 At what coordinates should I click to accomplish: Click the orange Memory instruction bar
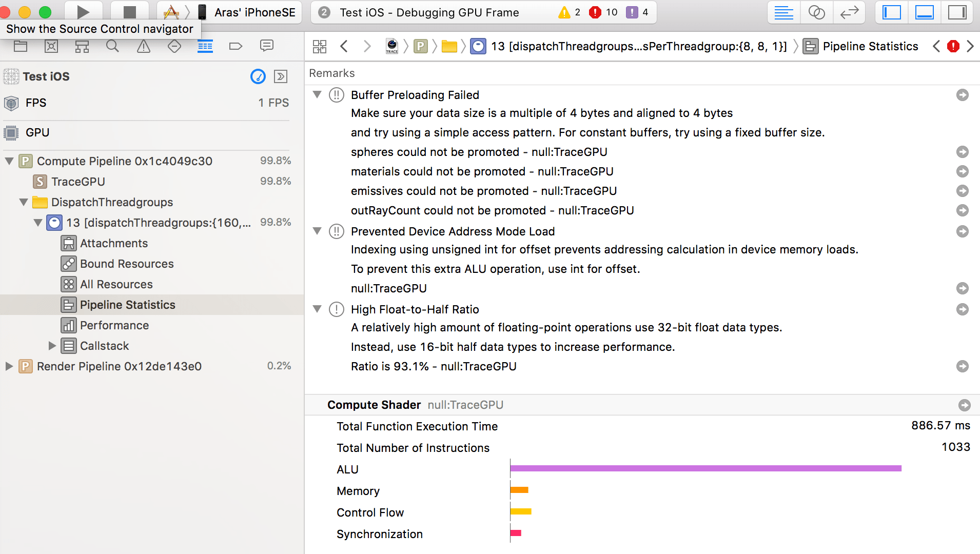[x=519, y=490]
